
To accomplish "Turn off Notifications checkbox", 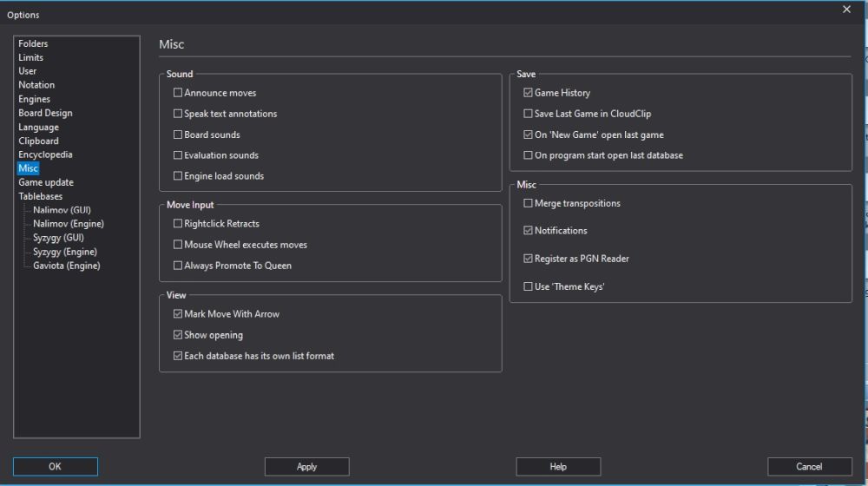I will pyautogui.click(x=528, y=231).
